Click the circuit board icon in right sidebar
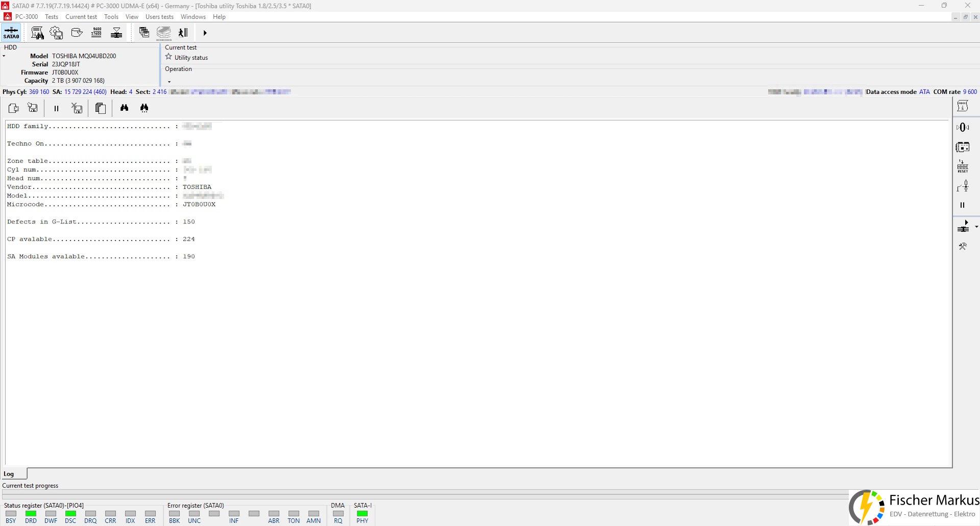Screen dimensions: 980x526 (x=962, y=147)
